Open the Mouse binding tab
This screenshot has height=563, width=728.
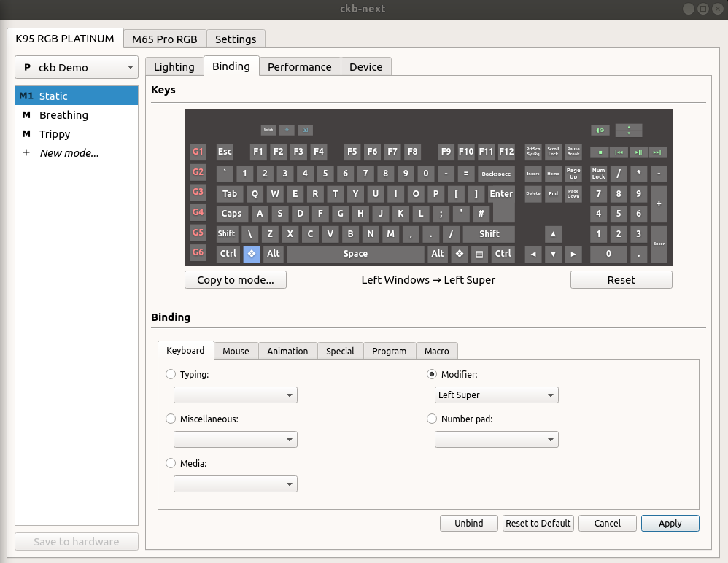click(x=236, y=351)
